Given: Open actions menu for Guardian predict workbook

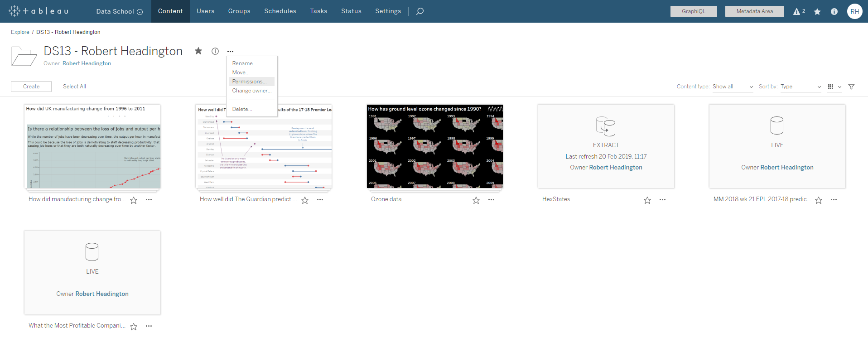Looking at the screenshot, I should click(320, 200).
